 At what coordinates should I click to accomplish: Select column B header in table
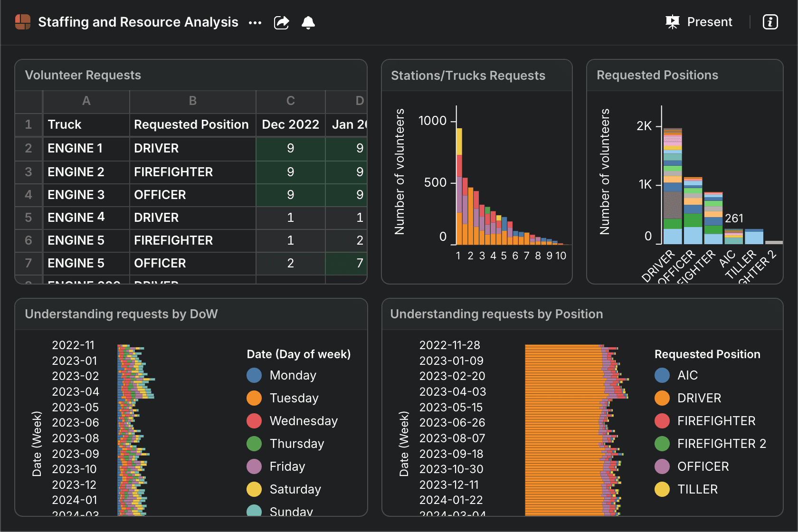coord(192,101)
